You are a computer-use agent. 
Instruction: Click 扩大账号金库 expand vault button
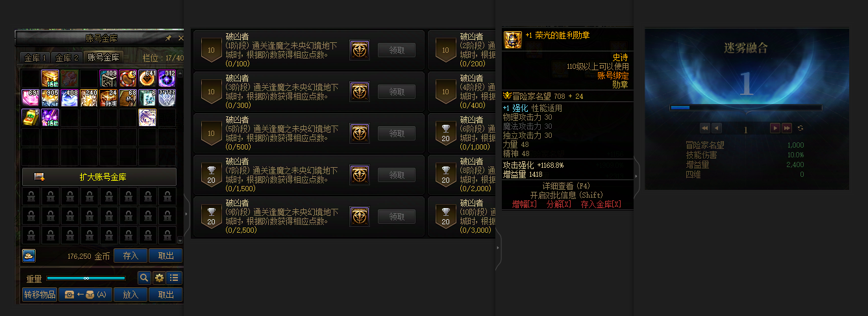99,177
